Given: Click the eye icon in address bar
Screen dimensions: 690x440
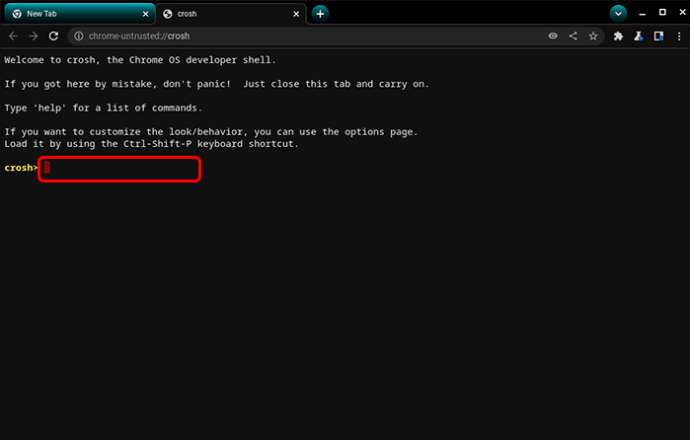Looking at the screenshot, I should pos(553,36).
